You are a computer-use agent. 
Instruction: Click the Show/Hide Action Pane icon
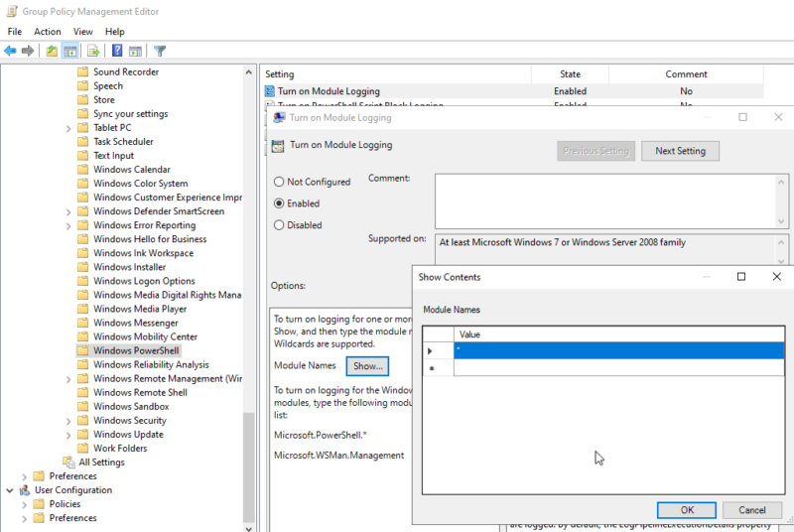click(135, 51)
